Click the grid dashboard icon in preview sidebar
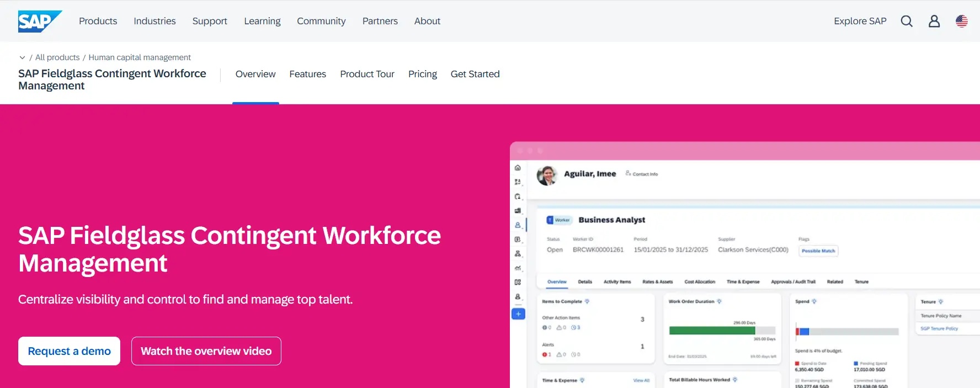The height and width of the screenshot is (388, 980). [x=518, y=282]
